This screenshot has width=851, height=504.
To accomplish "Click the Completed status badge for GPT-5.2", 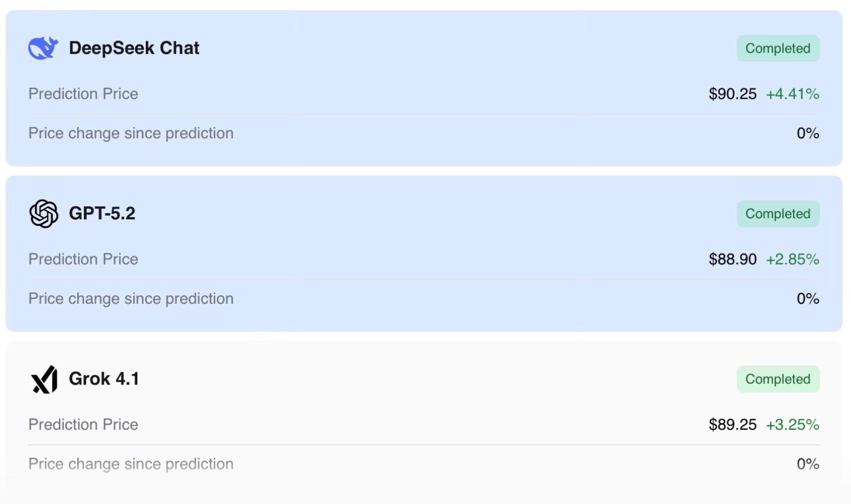I will [778, 214].
